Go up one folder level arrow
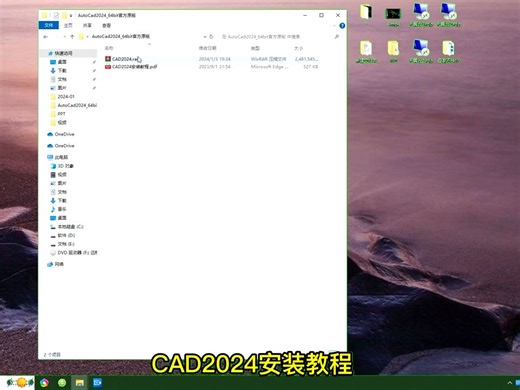This screenshot has height=390, width=520. 72,37
